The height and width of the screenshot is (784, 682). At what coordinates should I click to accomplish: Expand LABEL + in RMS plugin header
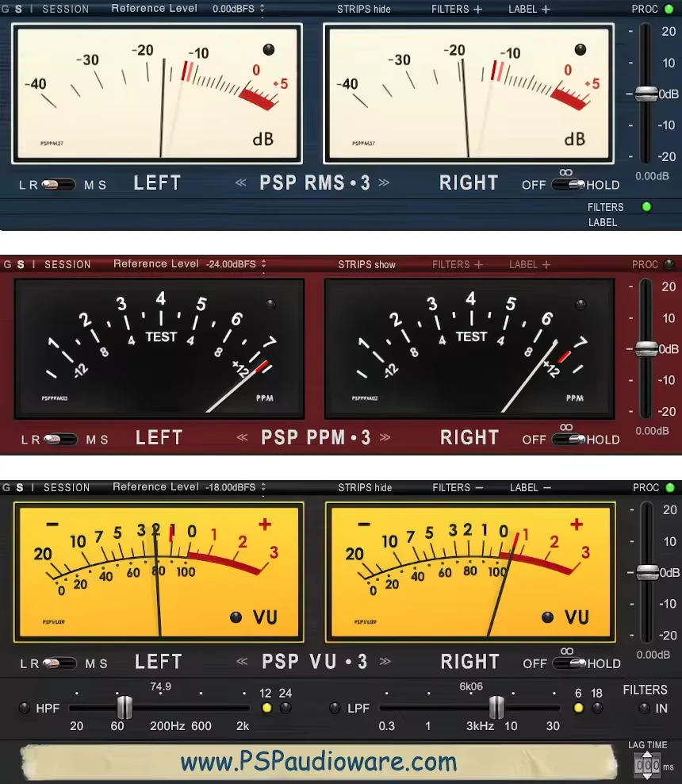click(529, 9)
